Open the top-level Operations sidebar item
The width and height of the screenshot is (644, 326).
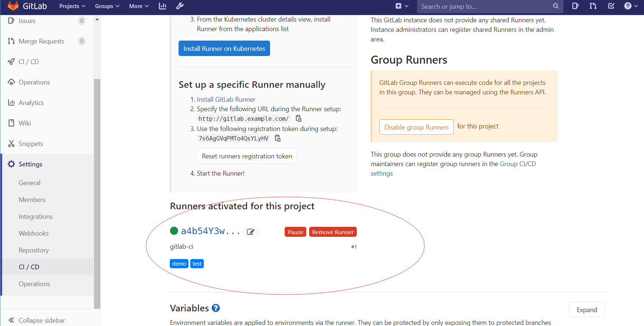[47, 82]
